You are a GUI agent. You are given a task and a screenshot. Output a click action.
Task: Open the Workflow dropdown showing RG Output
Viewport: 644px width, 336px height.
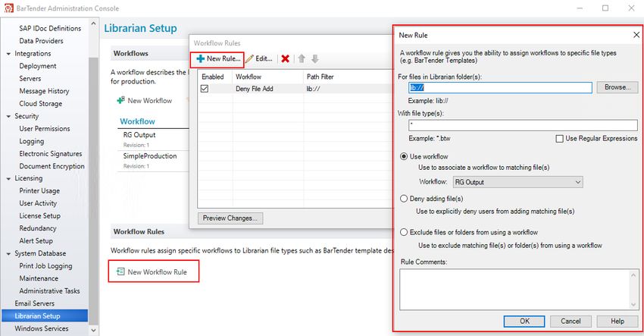click(517, 182)
